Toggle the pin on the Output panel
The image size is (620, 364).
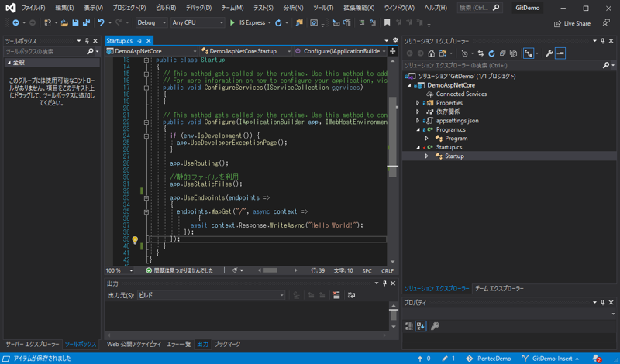pyautogui.click(x=384, y=283)
